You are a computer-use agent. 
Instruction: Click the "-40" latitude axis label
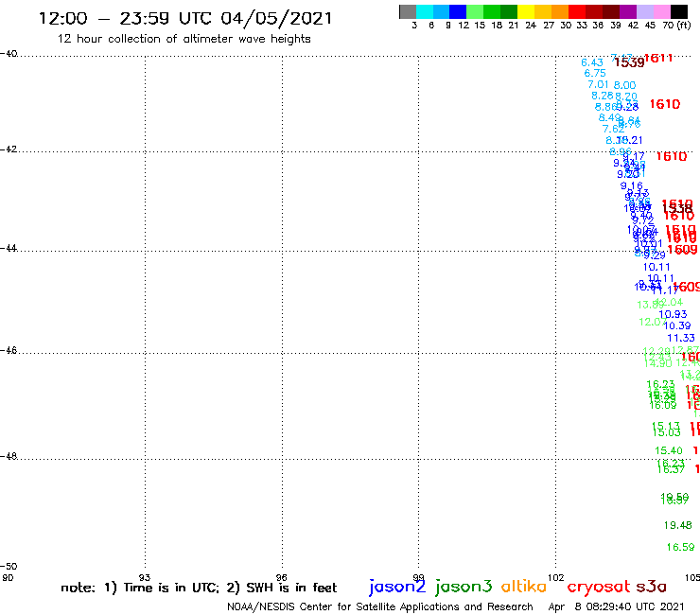tap(9, 54)
